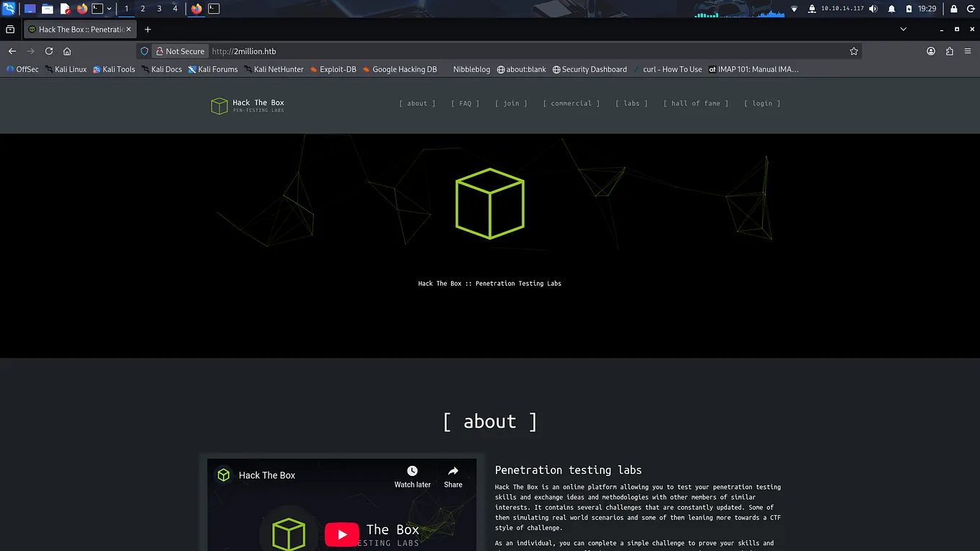Image resolution: width=980 pixels, height=551 pixels.
Task: Go to the [ join ] page
Action: tap(511, 103)
